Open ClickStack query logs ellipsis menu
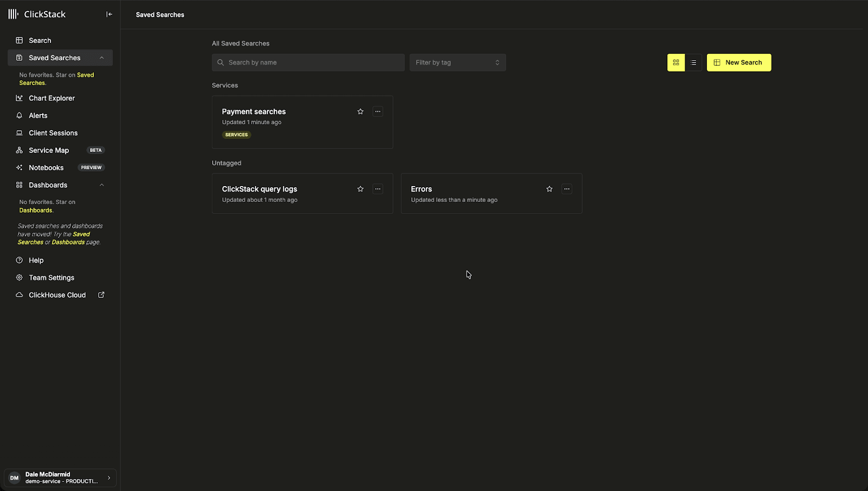The image size is (868, 491). coord(378,189)
